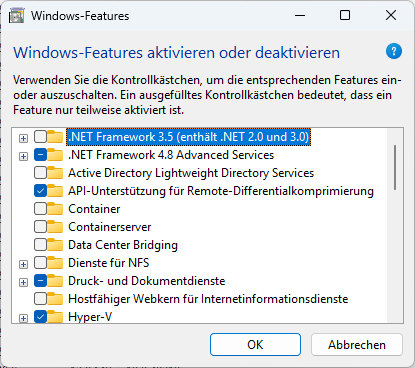Expand .NET Framework 4.8 Advanced Services
This screenshot has width=415, height=368.
tap(23, 156)
